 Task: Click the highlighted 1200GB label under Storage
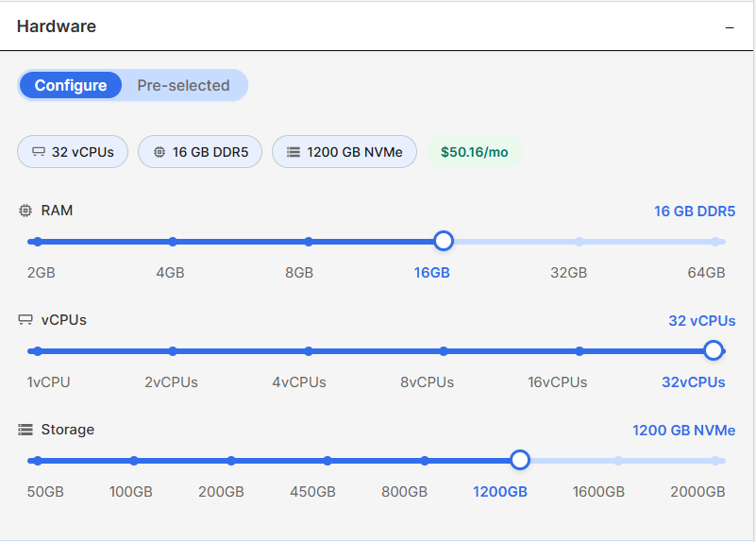coord(500,492)
